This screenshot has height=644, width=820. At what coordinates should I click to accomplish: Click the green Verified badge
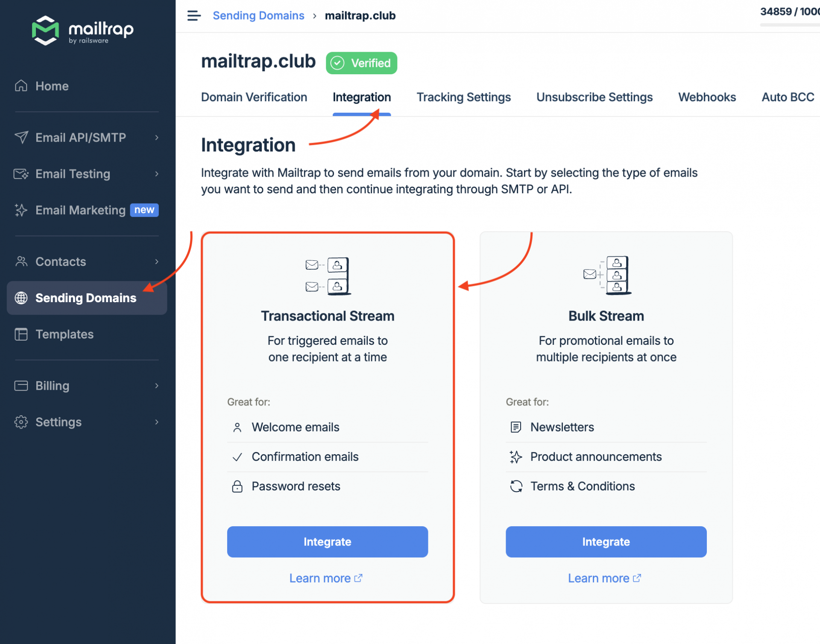tap(361, 63)
